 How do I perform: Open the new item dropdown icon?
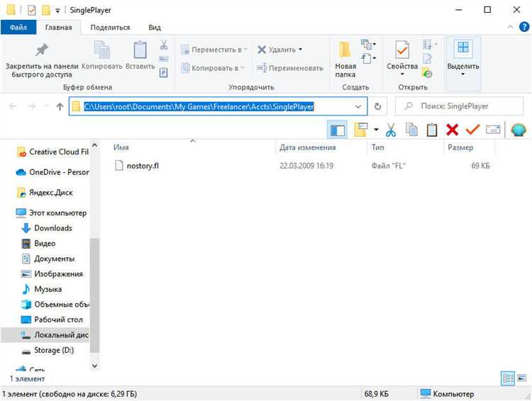(368, 45)
